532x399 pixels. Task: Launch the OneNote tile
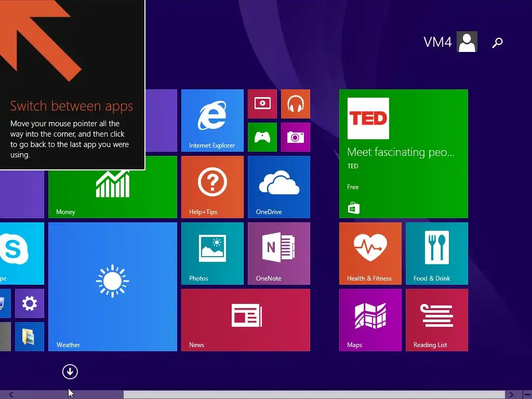[279, 254]
